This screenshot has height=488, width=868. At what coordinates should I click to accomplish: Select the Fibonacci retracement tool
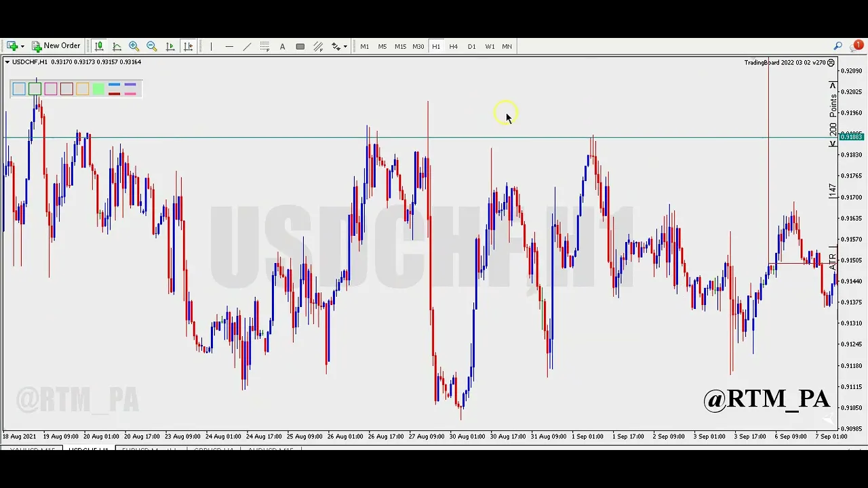coord(264,46)
